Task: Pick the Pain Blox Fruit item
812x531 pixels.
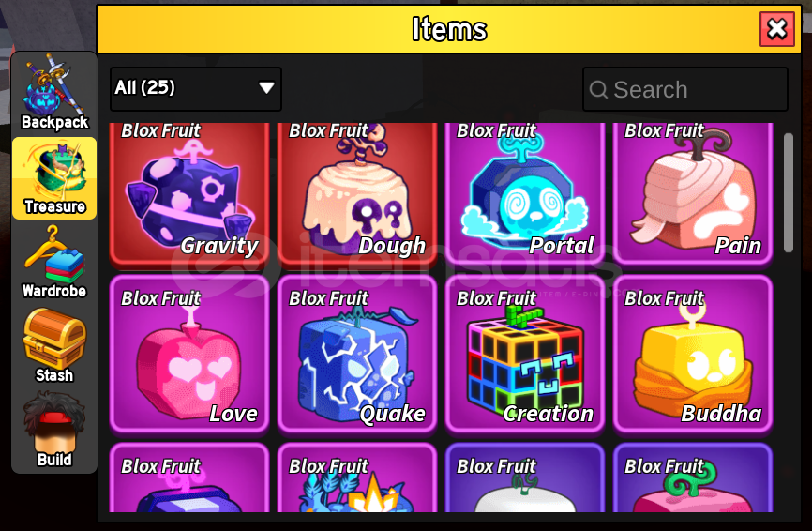Action: pyautogui.click(x=693, y=191)
